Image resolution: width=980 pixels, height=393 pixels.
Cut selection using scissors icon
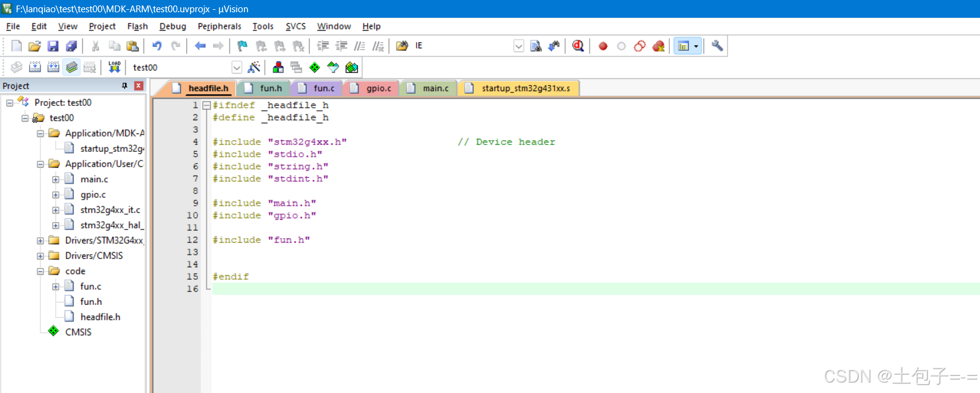click(x=96, y=46)
